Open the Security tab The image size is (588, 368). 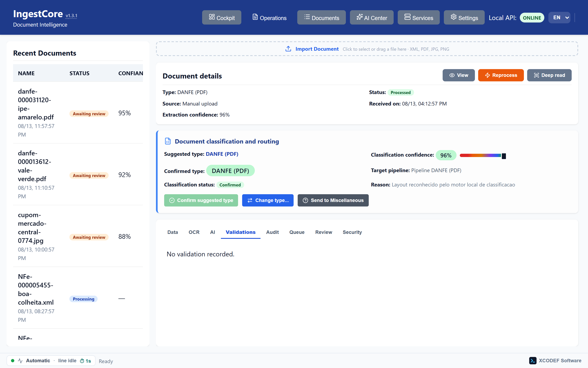[352, 232]
